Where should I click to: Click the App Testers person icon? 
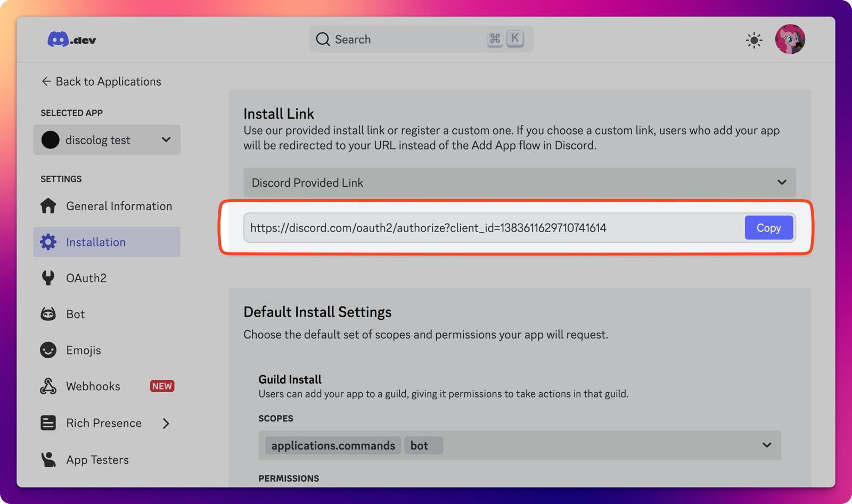(48, 459)
